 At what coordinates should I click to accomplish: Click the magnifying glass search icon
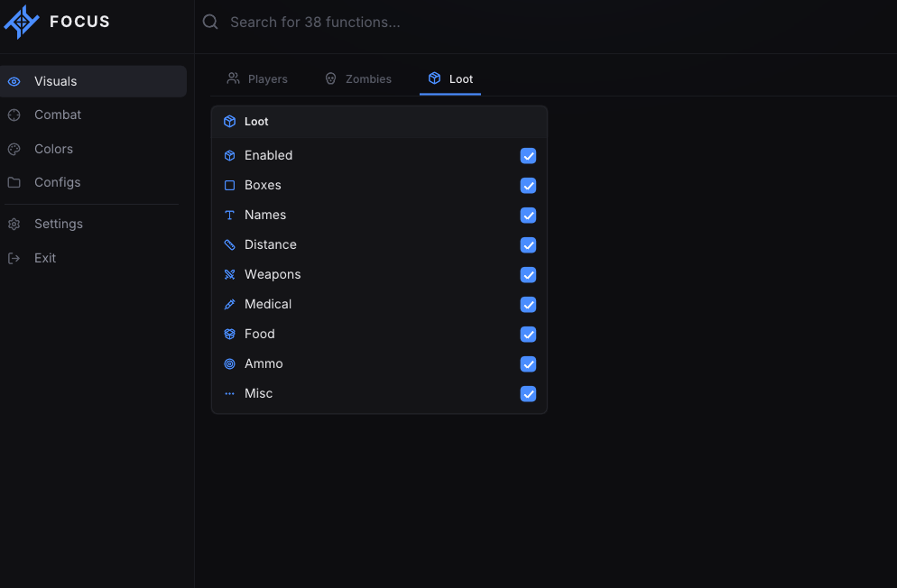tap(210, 22)
